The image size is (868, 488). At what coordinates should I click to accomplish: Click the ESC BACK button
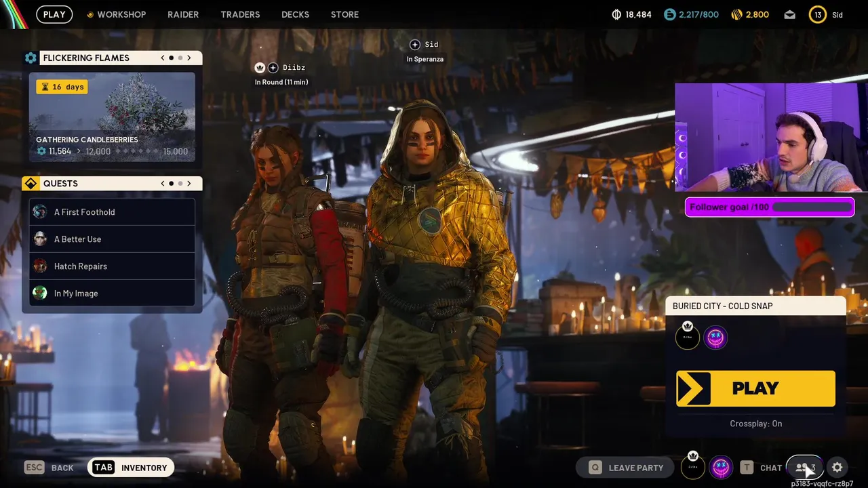[x=49, y=468]
